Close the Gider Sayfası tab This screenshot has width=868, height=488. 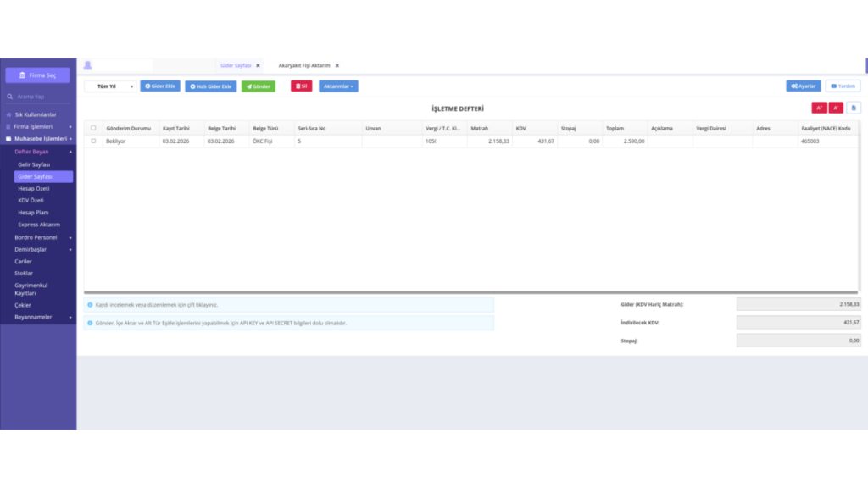click(258, 65)
